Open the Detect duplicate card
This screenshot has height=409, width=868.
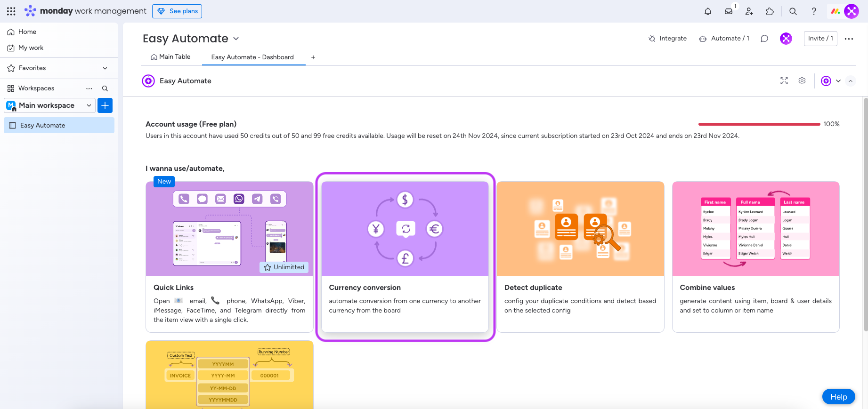(580, 257)
